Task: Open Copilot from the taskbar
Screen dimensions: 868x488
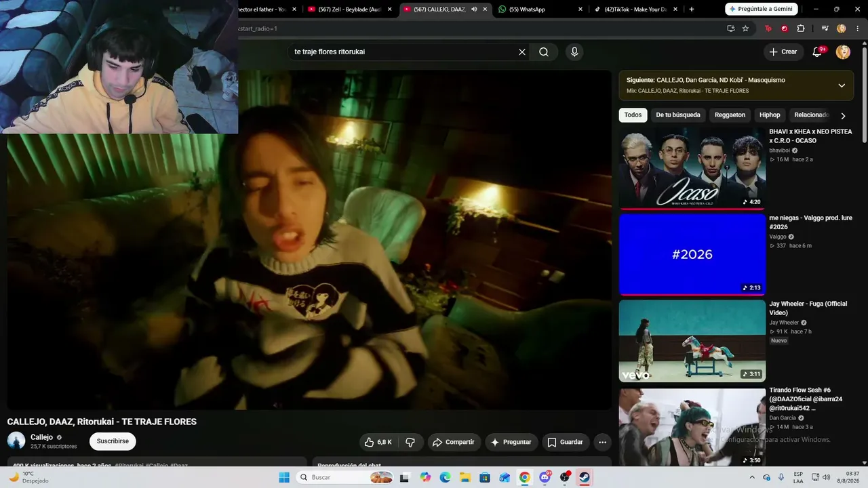Action: (x=425, y=477)
